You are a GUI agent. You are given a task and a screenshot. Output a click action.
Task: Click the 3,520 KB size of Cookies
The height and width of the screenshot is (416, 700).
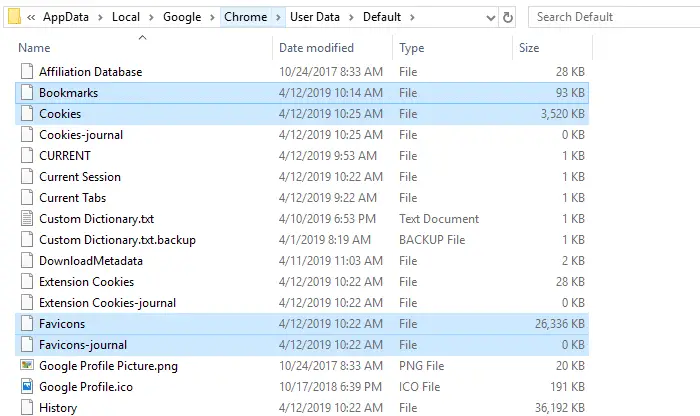[x=562, y=114]
